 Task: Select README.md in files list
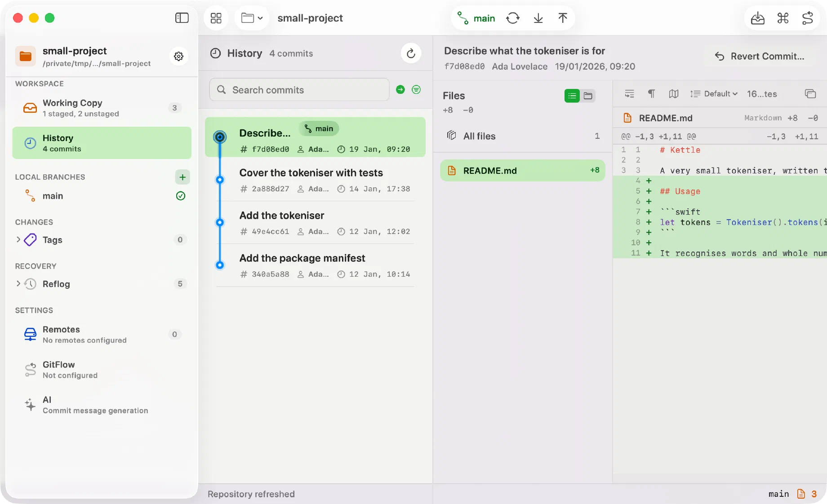[x=523, y=171]
